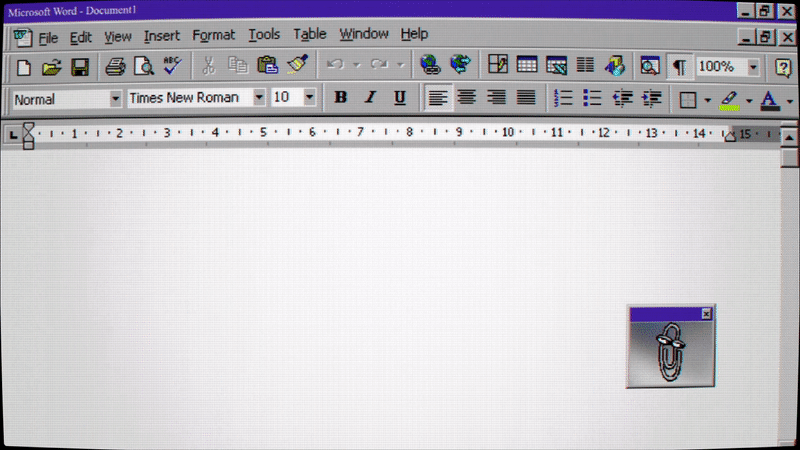Set text columns layout

(585, 65)
